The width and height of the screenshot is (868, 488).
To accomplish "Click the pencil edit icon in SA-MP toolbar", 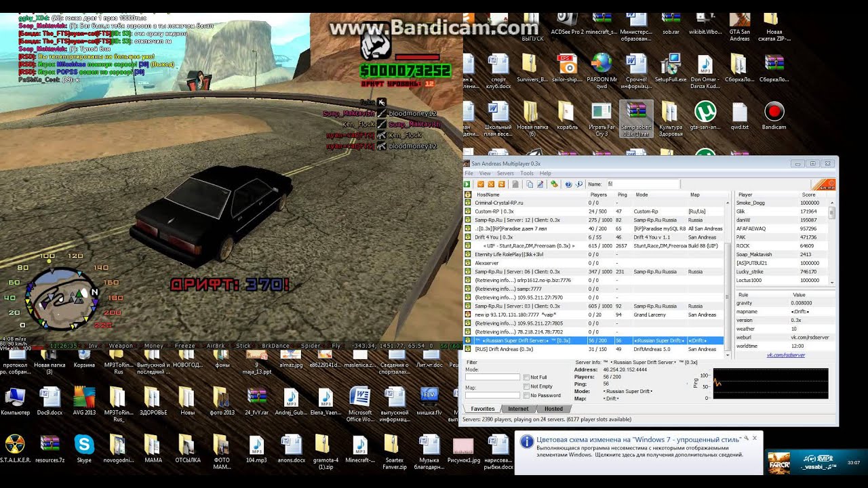I will 540,184.
